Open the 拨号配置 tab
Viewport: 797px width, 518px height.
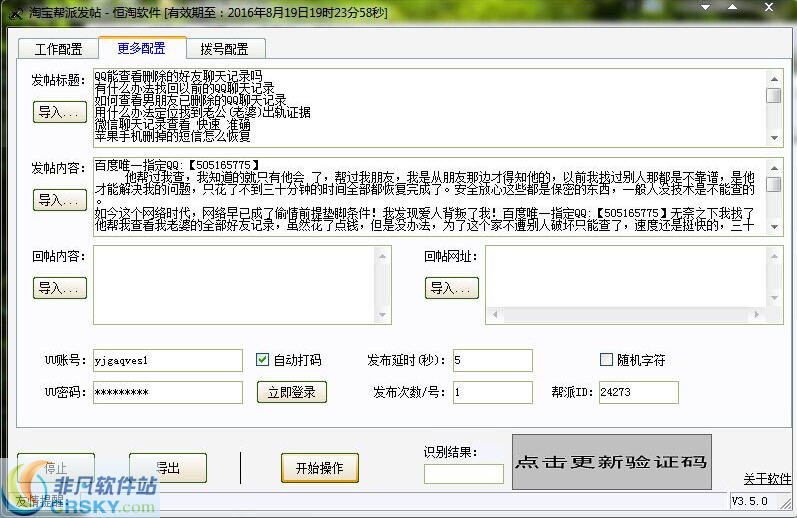(x=225, y=49)
